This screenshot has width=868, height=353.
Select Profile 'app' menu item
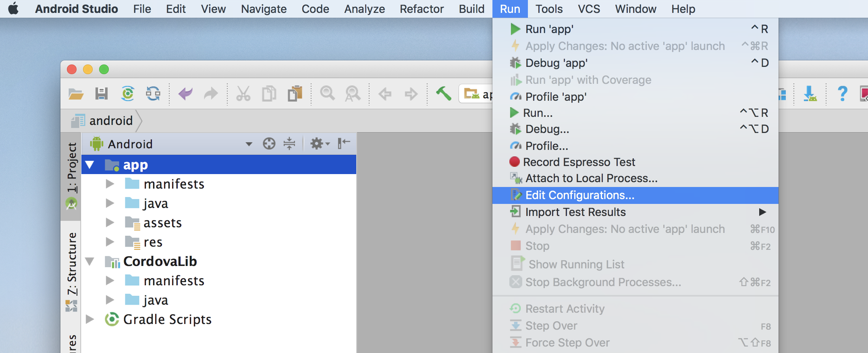(635, 97)
